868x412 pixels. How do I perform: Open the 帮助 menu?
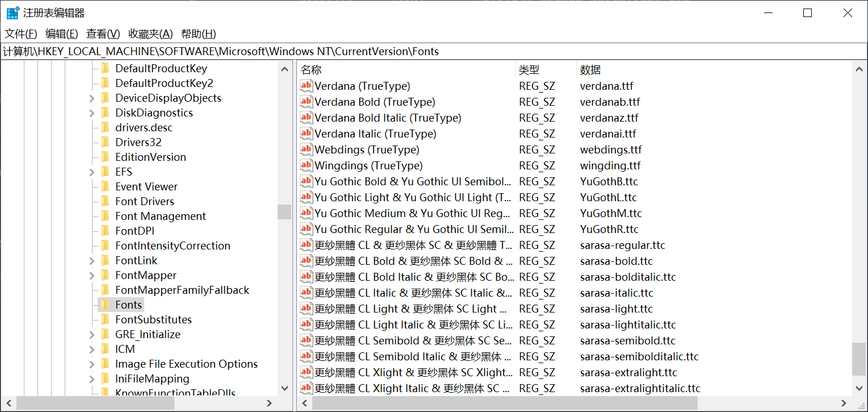(x=198, y=34)
